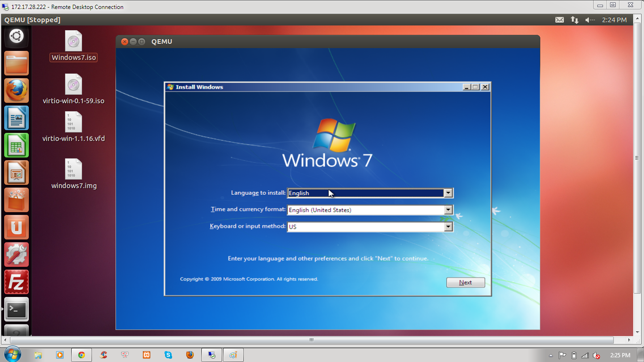
Task: Open the Ubuntu One launcher icon
Action: (17, 227)
